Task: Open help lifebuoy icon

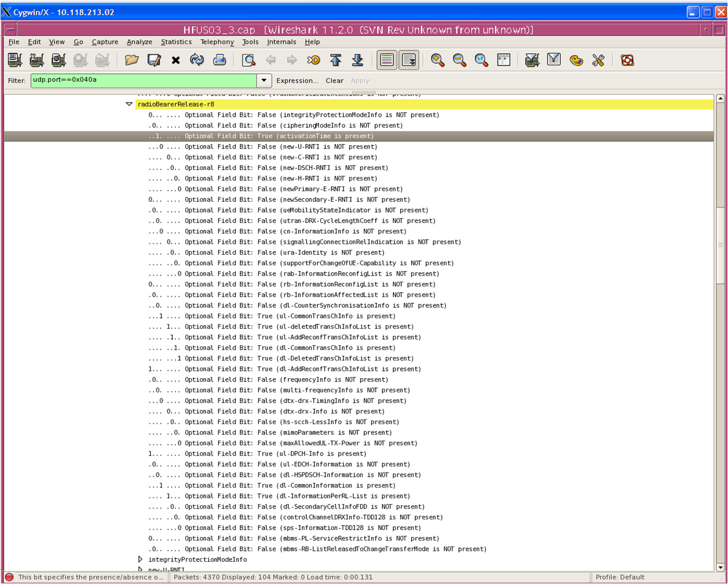Action: click(x=627, y=60)
